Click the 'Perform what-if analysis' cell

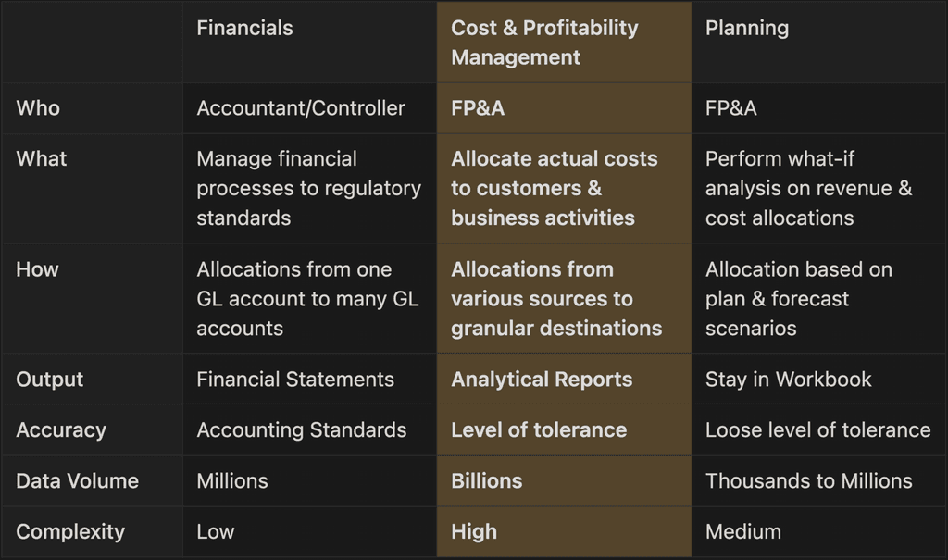808,188
